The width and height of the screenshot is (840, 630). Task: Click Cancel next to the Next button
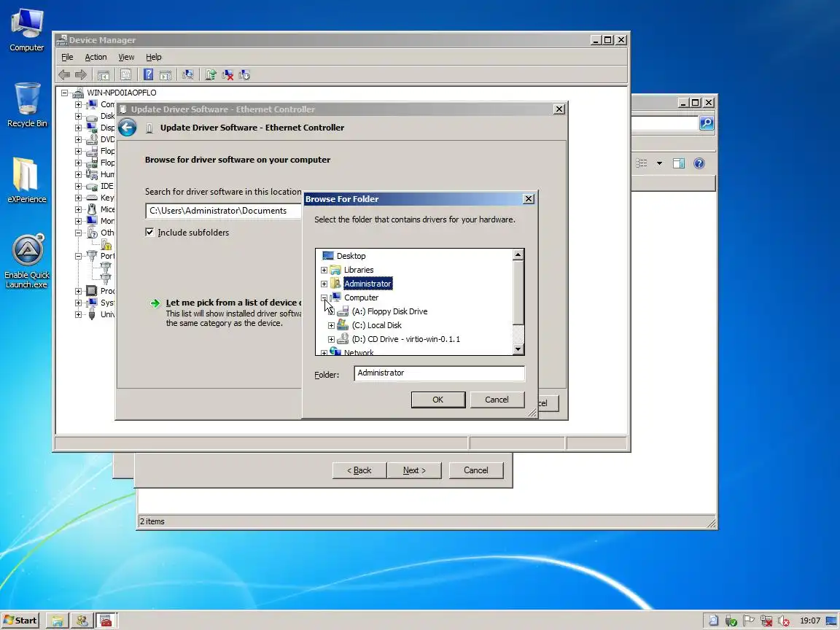pyautogui.click(x=475, y=470)
